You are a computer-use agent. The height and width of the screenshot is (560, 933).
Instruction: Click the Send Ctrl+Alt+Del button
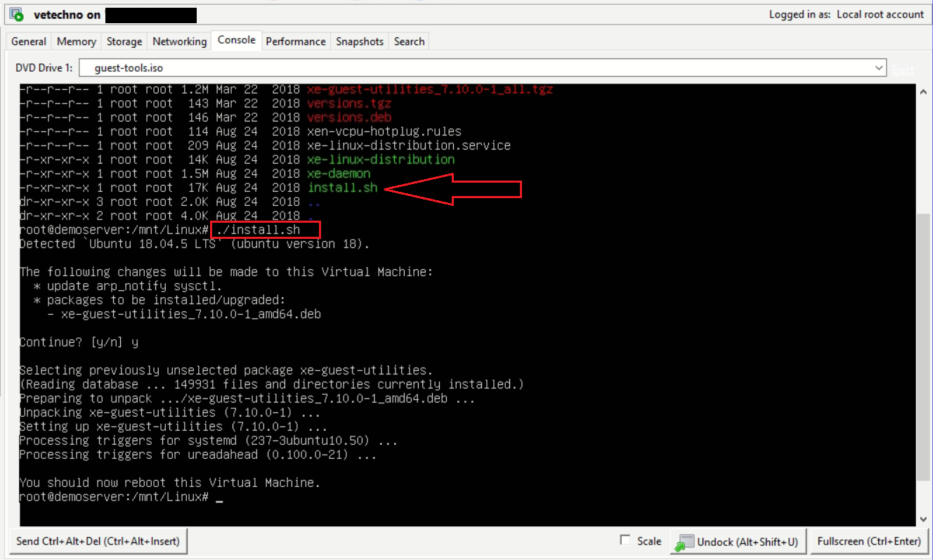[98, 541]
